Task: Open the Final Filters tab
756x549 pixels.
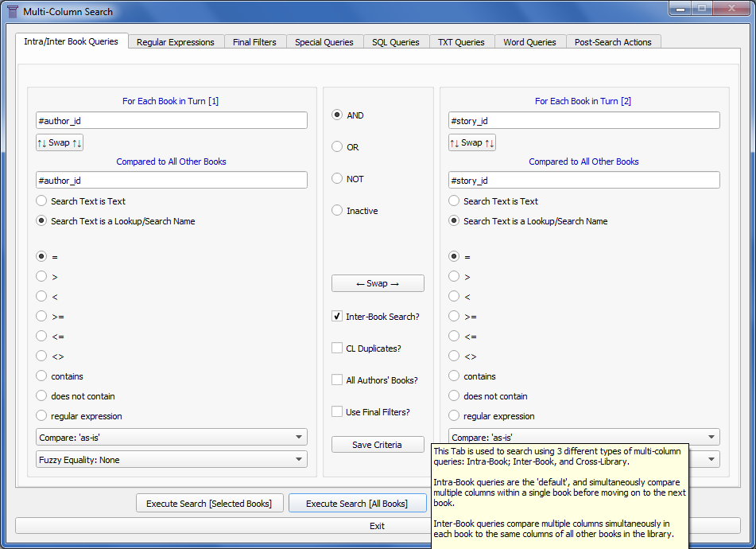Action: [254, 42]
